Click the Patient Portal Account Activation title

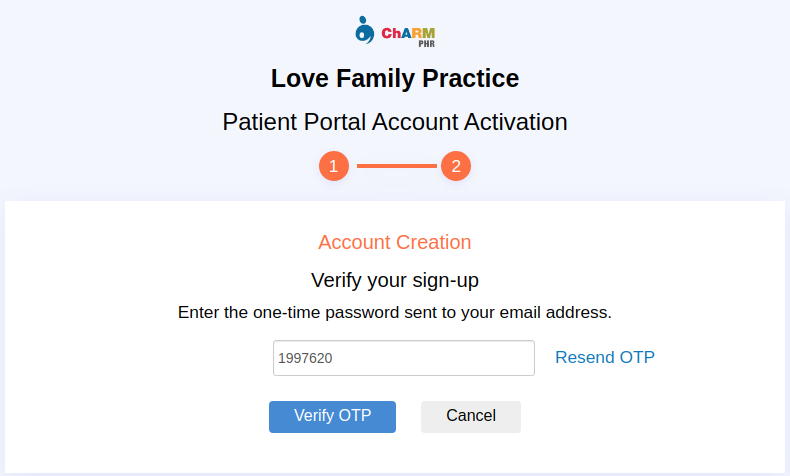[x=395, y=122]
